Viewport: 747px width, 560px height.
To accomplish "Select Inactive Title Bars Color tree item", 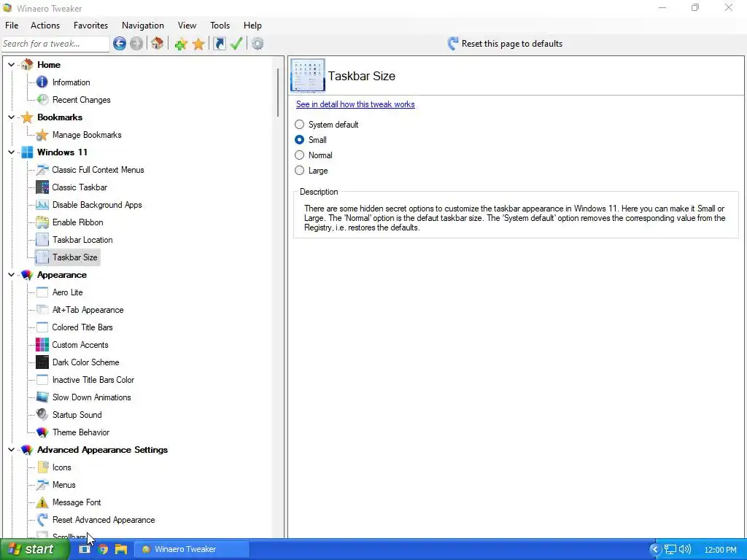I will click(93, 380).
